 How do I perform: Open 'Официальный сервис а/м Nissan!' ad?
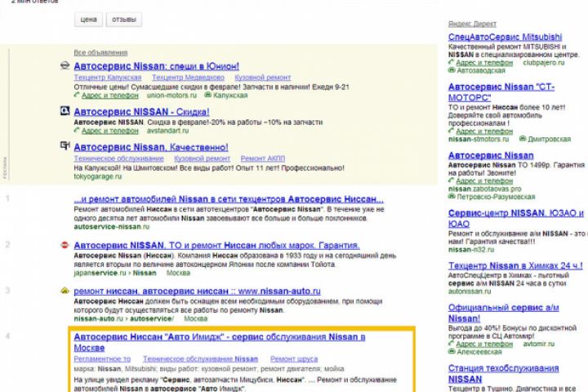coord(504,313)
